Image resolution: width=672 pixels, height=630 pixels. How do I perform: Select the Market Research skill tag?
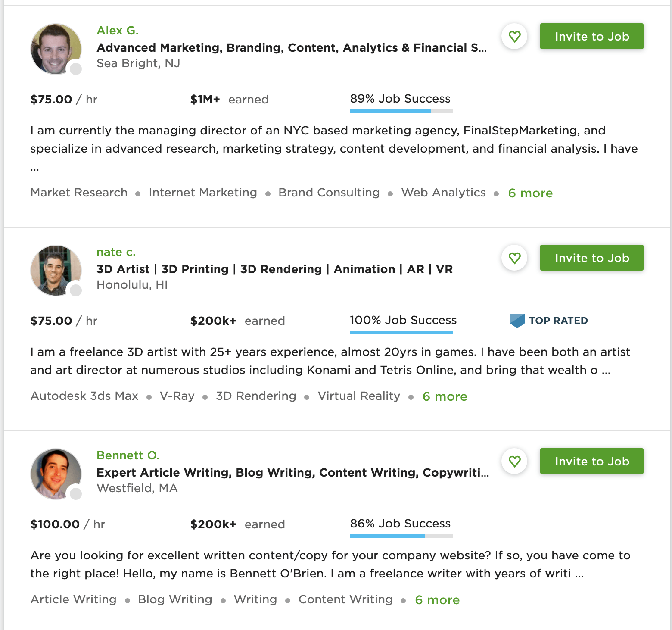78,193
